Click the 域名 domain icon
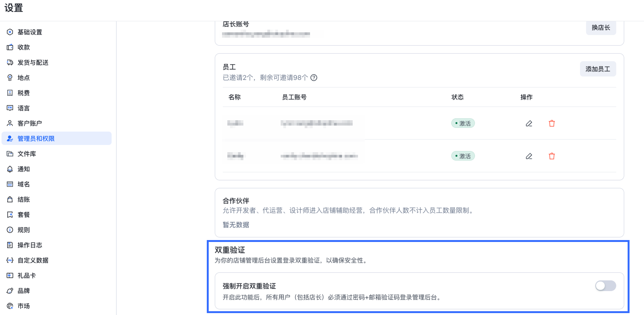644x315 pixels. click(10, 184)
